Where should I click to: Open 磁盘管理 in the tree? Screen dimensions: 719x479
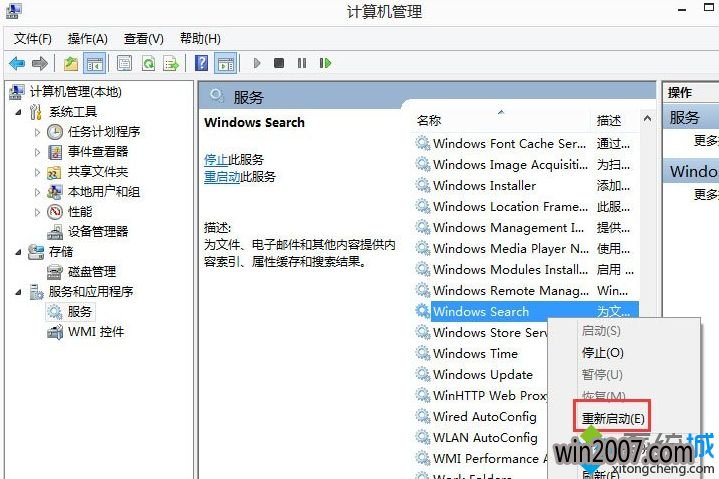92,271
